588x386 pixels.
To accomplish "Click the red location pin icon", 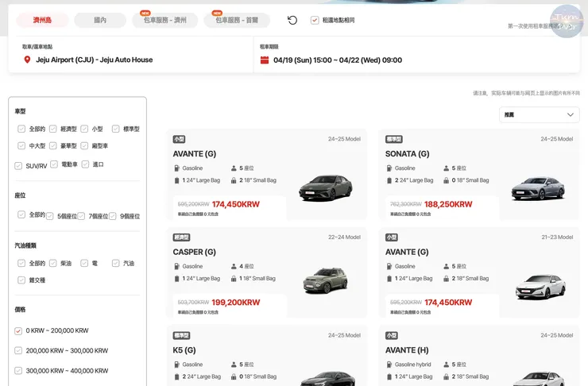I will point(27,60).
